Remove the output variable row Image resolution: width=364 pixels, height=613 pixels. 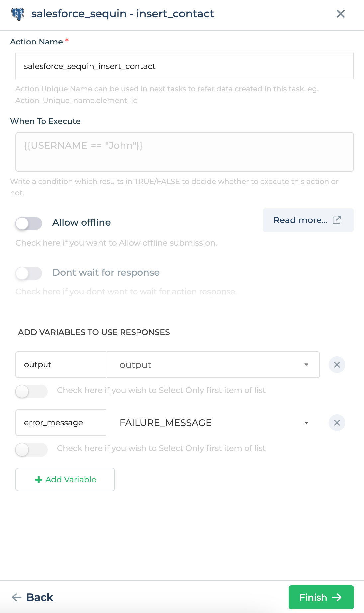[337, 364]
